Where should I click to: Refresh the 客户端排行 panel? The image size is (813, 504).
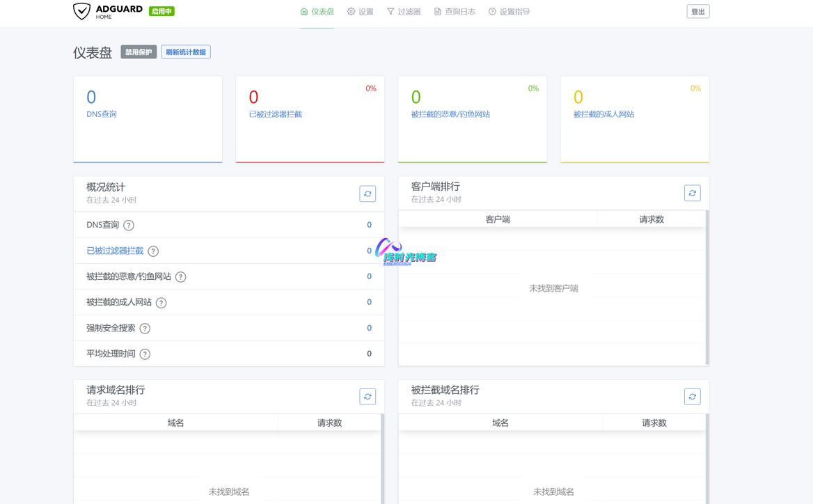692,193
